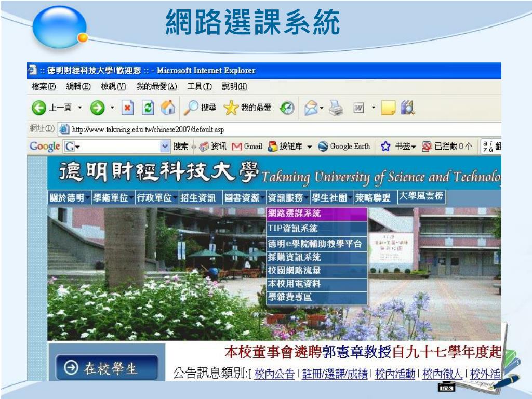The width and height of the screenshot is (532, 399).
Task: Open the 工具(T) Tools menu
Action: point(199,87)
